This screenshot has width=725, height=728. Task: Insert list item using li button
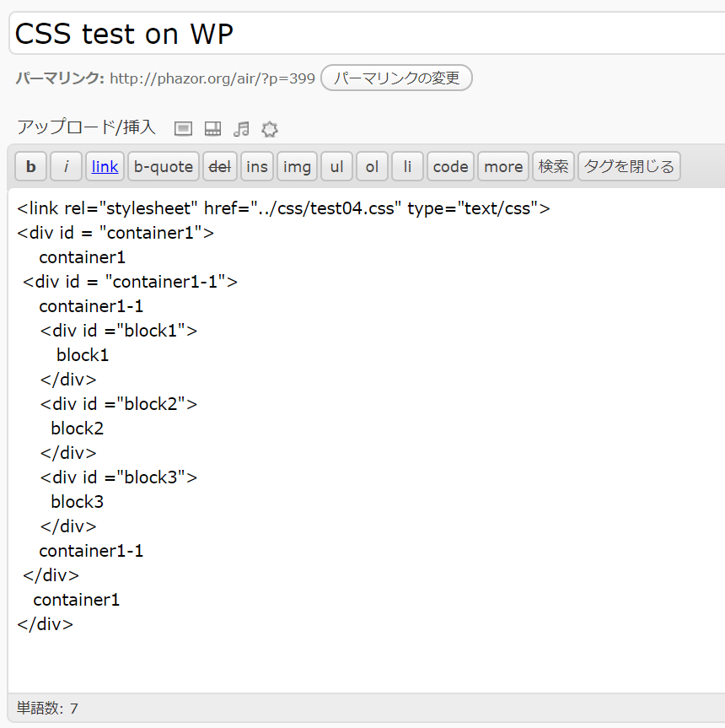pyautogui.click(x=407, y=166)
